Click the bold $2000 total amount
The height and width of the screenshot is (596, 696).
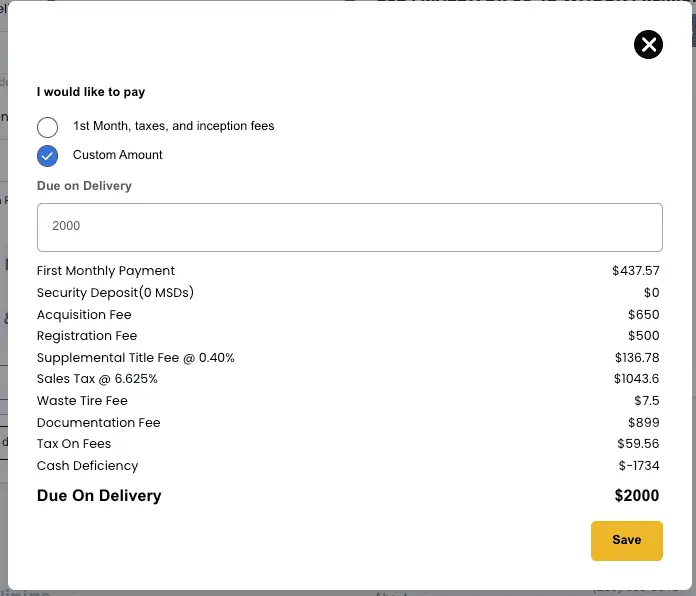tap(637, 496)
